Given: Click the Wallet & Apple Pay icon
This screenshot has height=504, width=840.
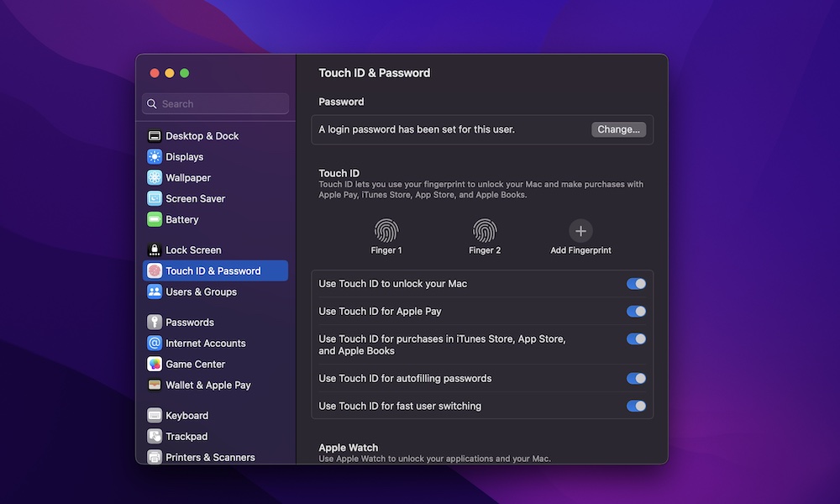Looking at the screenshot, I should 155,385.
